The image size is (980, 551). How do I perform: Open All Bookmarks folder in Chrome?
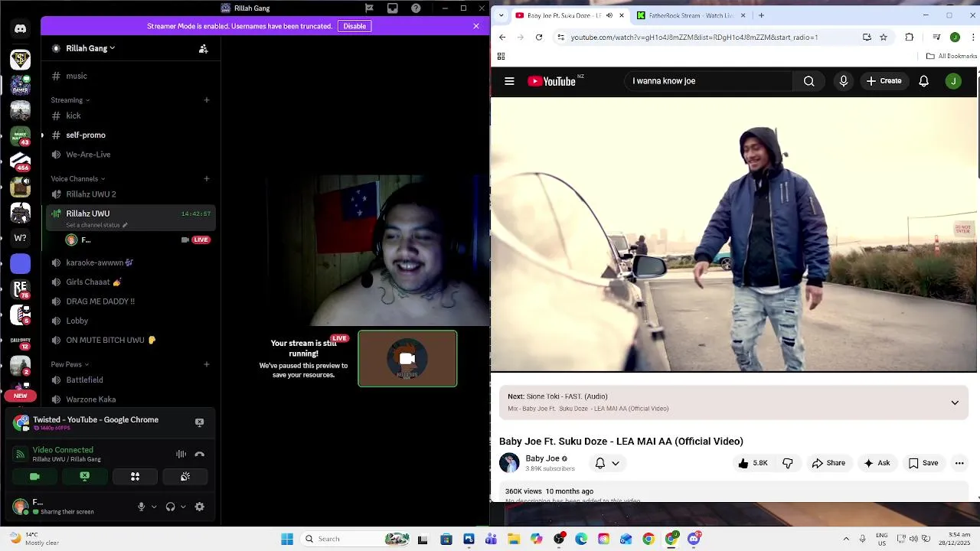[951, 57]
